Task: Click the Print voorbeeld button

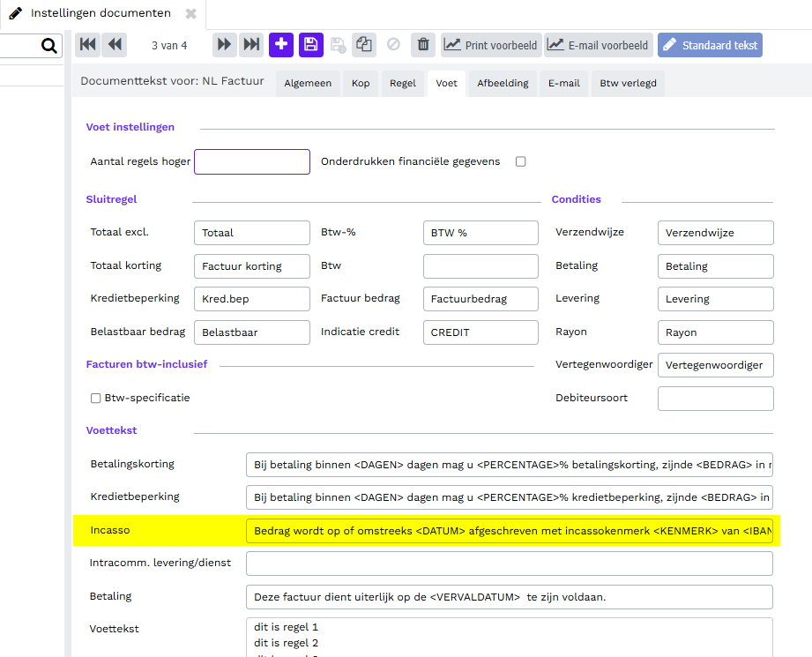Action: (x=489, y=45)
